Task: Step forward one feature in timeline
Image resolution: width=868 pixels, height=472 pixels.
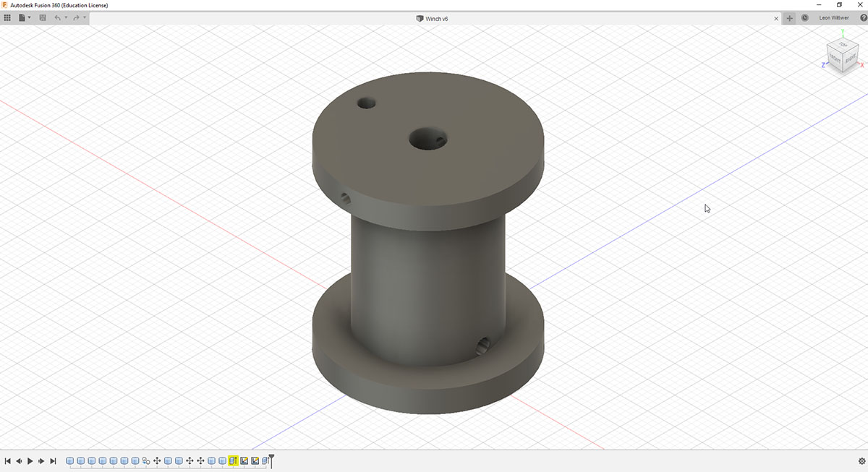Action: [x=41, y=461]
